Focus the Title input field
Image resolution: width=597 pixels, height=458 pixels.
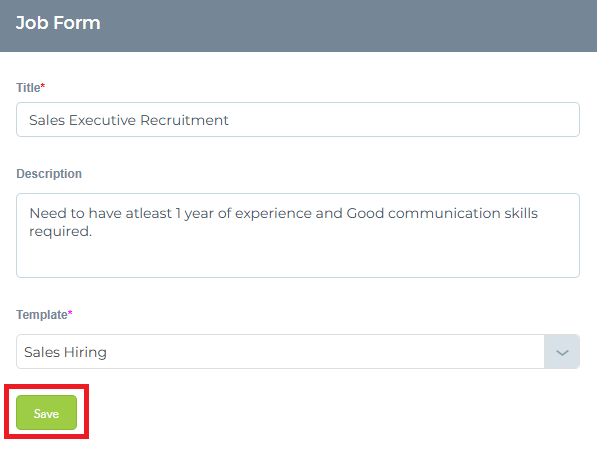coord(298,120)
